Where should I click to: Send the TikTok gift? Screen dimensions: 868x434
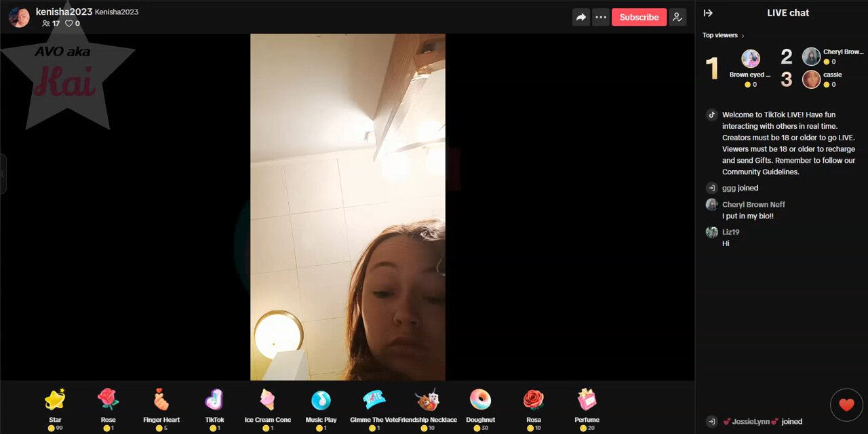click(x=214, y=409)
